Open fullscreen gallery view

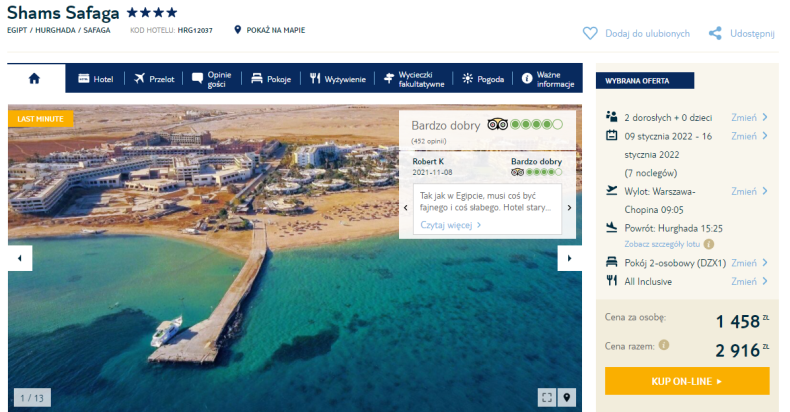click(547, 397)
